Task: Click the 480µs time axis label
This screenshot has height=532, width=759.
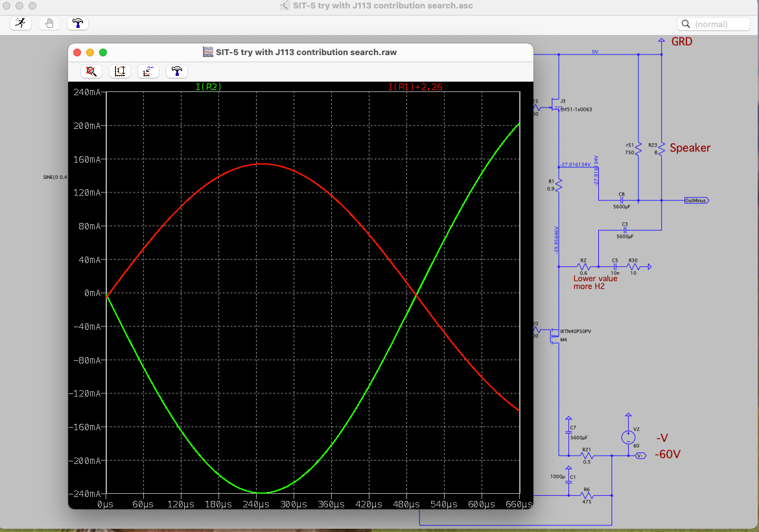Action: point(406,504)
